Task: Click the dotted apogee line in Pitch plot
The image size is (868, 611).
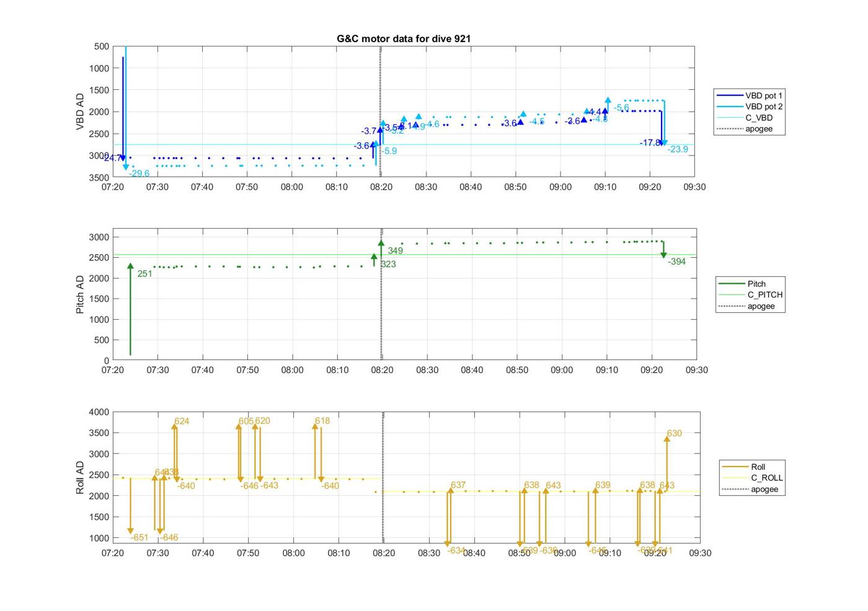Action: (x=381, y=294)
